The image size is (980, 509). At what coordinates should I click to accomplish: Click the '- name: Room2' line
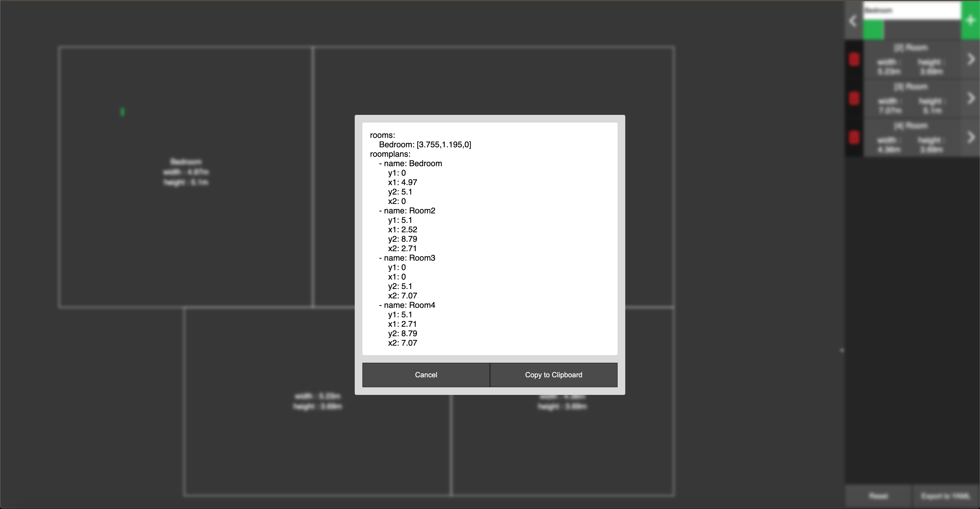pos(407,211)
